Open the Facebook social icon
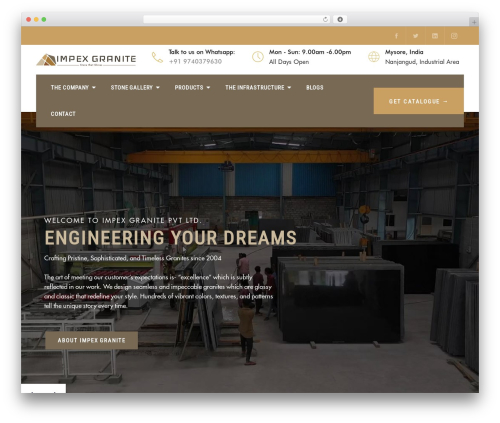500x423 pixels. tap(396, 36)
